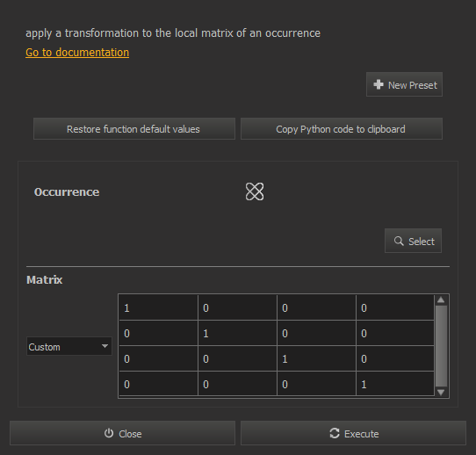
Task: Select matrix cell row four column one
Action: click(x=158, y=384)
